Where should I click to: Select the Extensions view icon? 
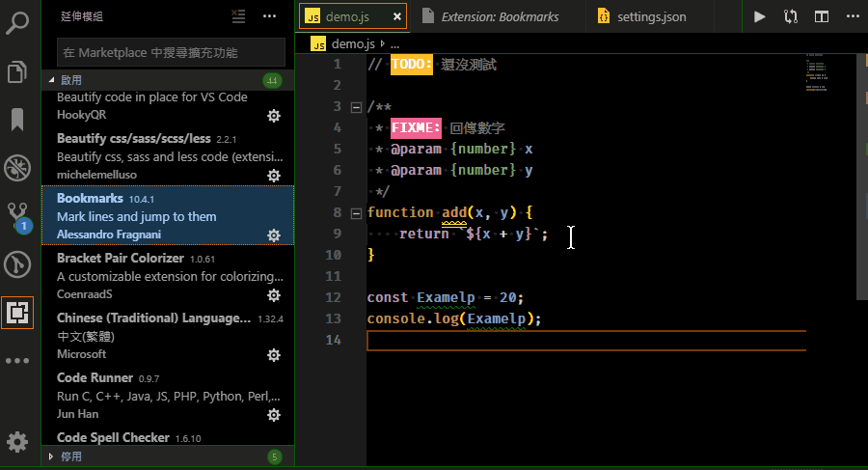tap(17, 313)
